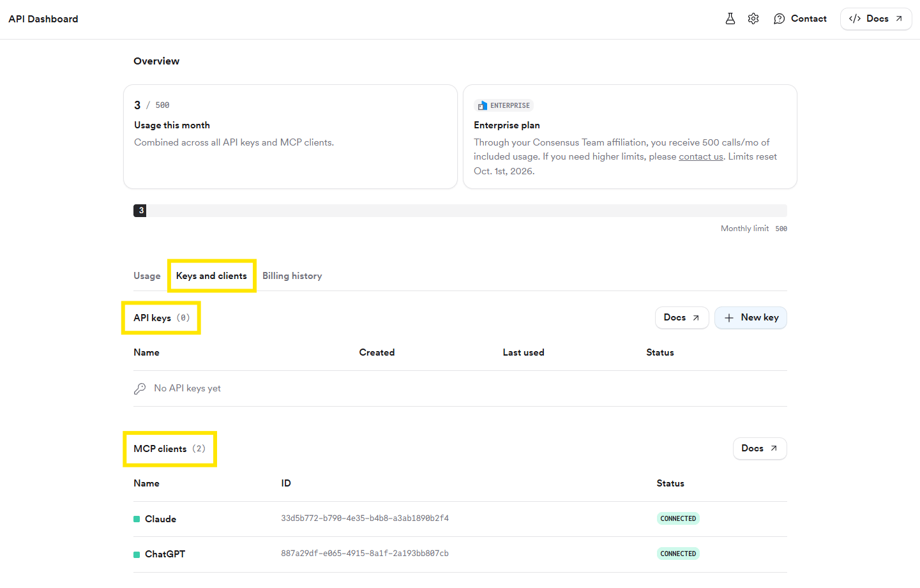Switch to the Usage tab
The image size is (920, 588).
[147, 276]
